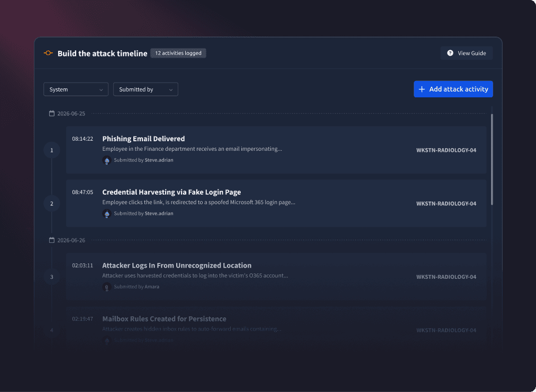The image size is (536, 392).
Task: Select timeline step marker number 1
Action: pyautogui.click(x=52, y=150)
